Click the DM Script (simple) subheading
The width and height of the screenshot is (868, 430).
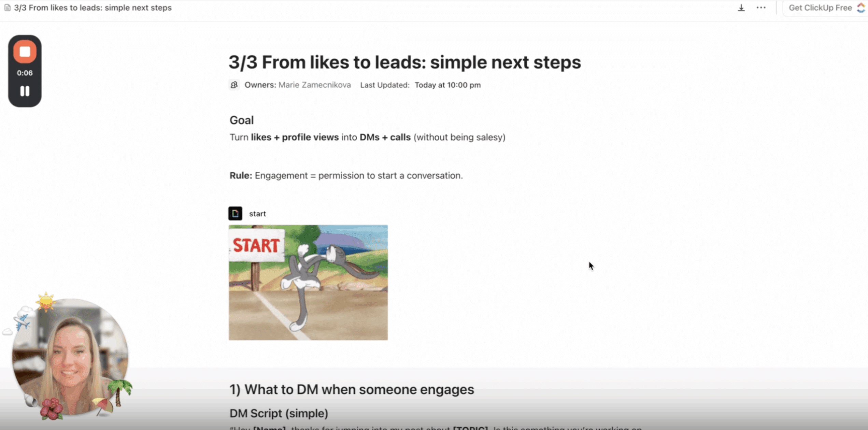pos(279,413)
